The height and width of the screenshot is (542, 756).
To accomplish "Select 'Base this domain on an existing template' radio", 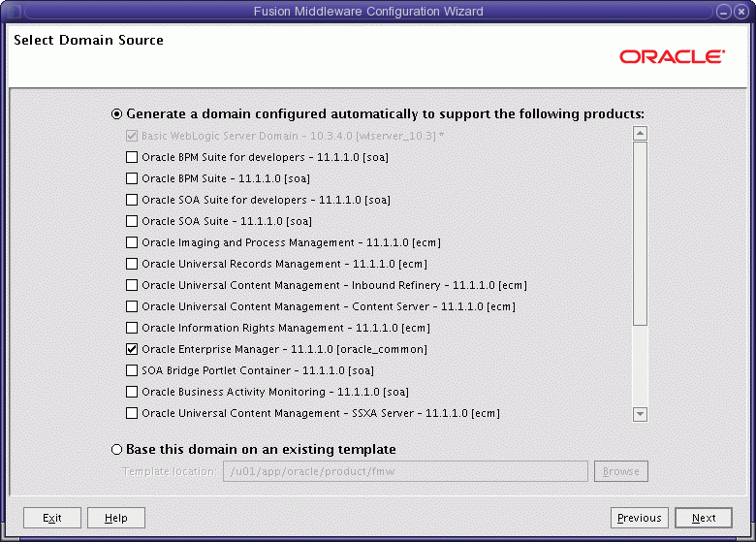I will click(116, 450).
